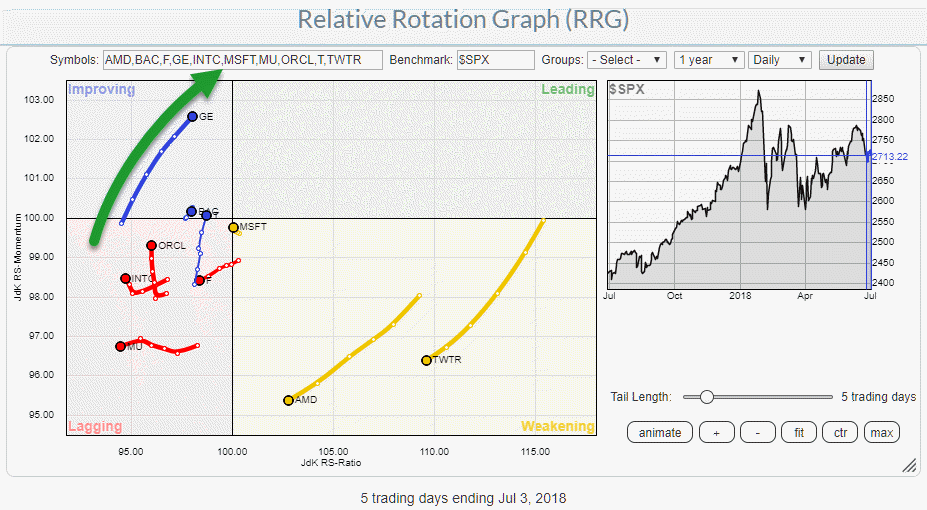The height and width of the screenshot is (510, 927).
Task: Click the AMD yellow data point
Action: click(x=289, y=400)
